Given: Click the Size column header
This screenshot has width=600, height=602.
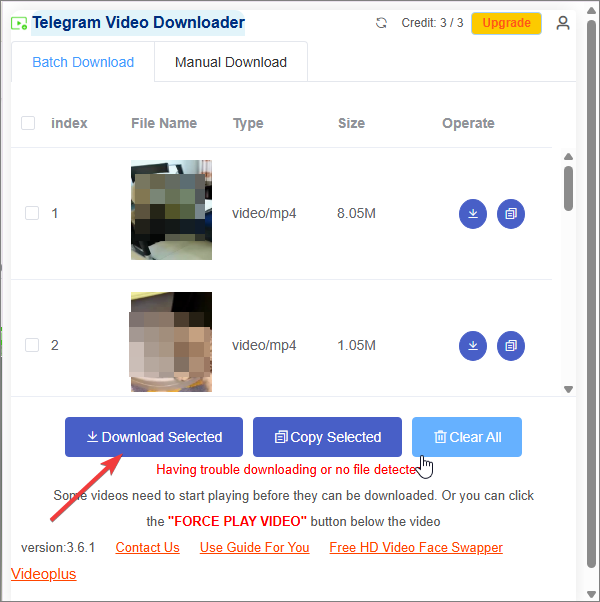Looking at the screenshot, I should 351,123.
